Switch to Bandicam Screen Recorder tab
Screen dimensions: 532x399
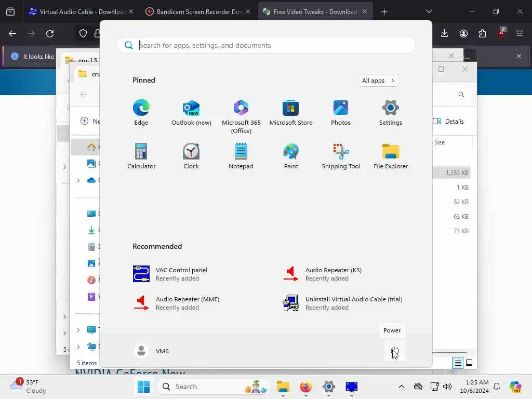198,11
